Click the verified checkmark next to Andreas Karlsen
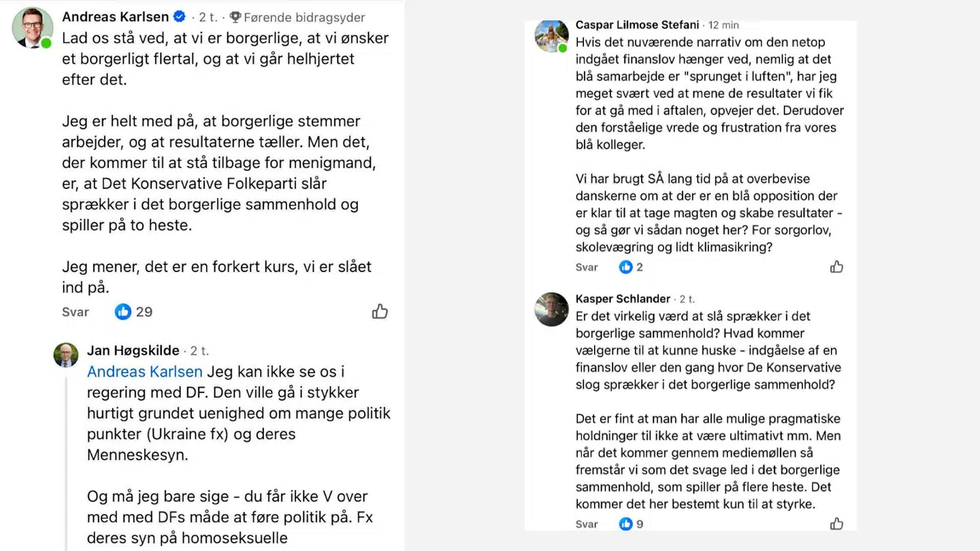The image size is (980, 551). (179, 16)
